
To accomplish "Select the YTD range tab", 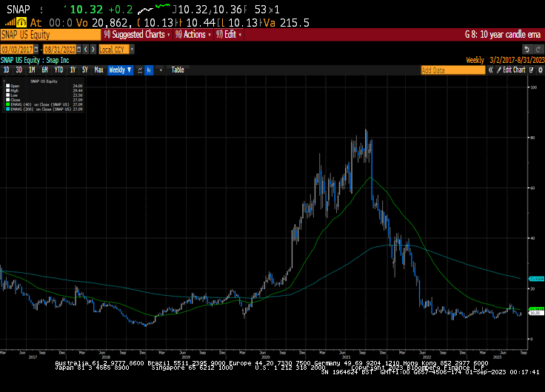I will tap(58, 70).
